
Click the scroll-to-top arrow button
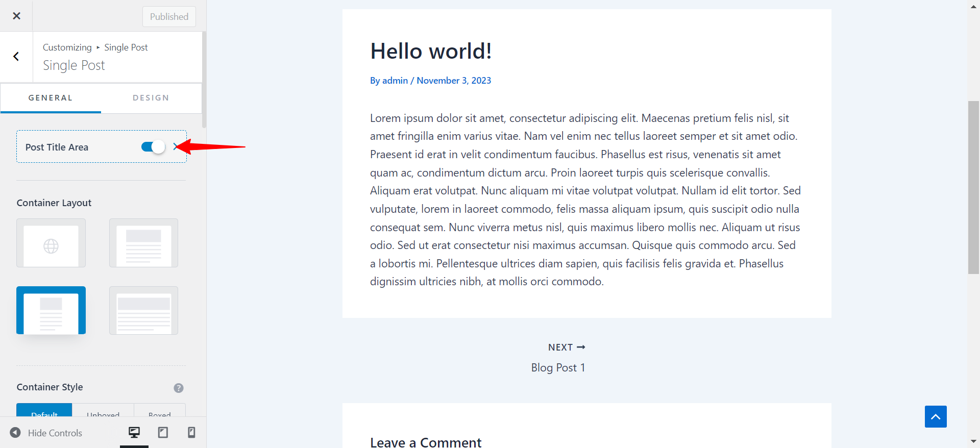pos(936,417)
